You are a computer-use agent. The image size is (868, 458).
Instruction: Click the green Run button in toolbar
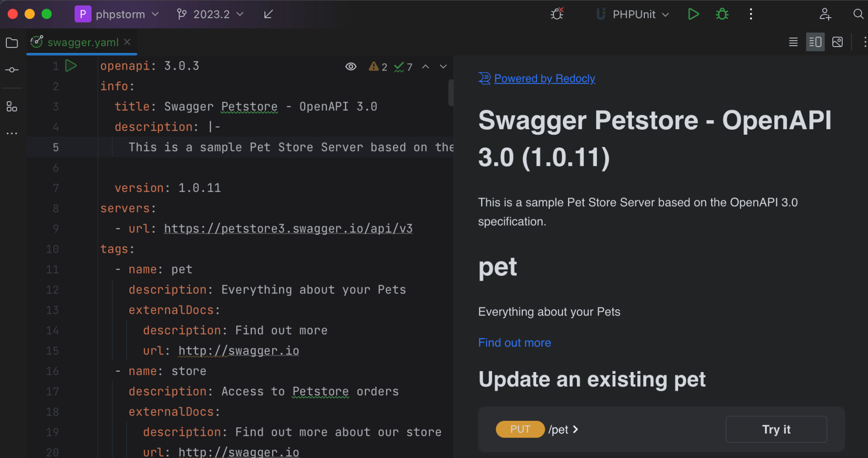tap(693, 14)
